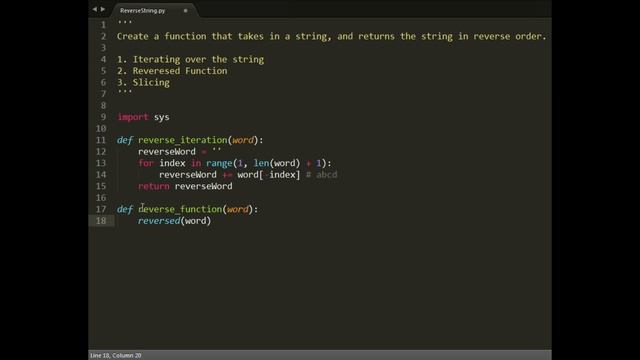640x360 pixels.
Task: Click the 'return' keyword on line 15
Action: coord(153,186)
